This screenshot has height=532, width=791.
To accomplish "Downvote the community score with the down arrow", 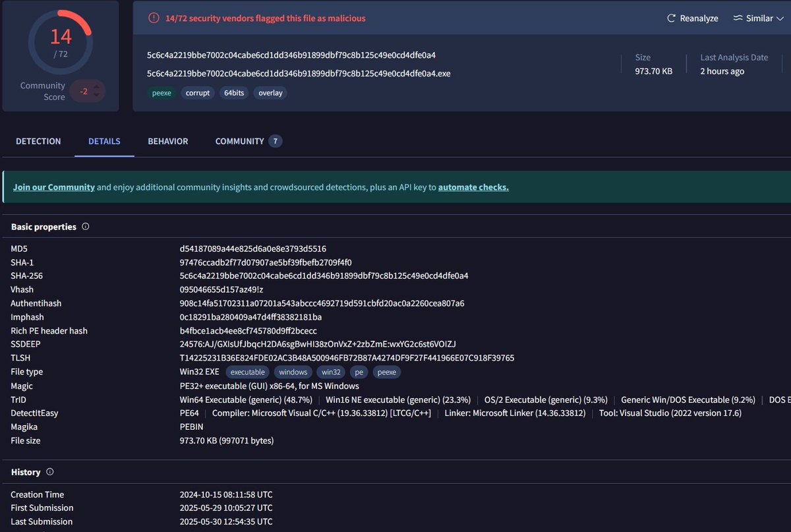I will coord(96,96).
